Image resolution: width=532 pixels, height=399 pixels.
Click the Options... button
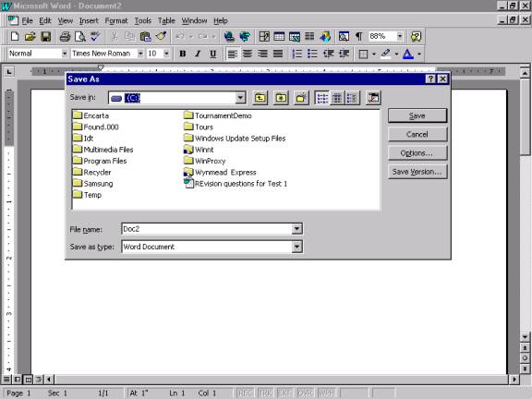(417, 153)
